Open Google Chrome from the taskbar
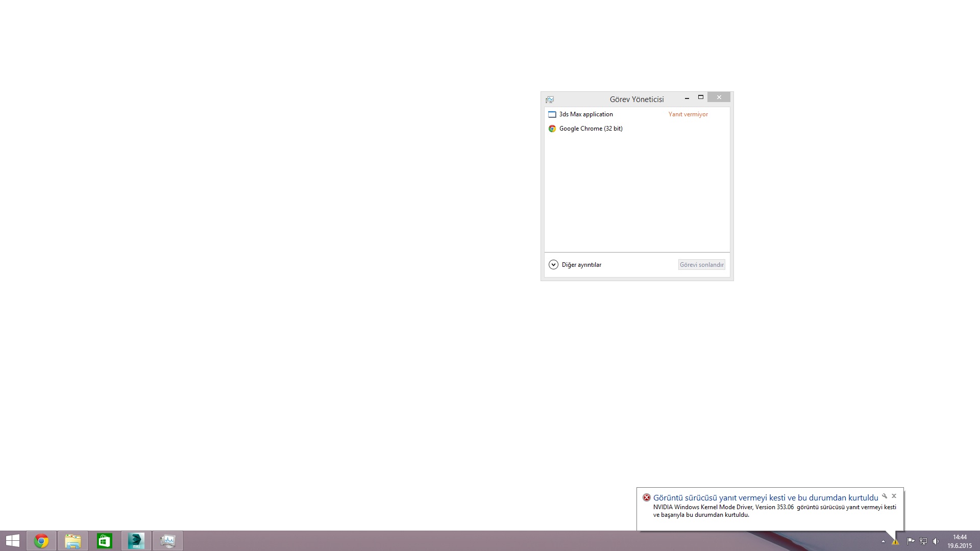The image size is (980, 551). tap(41, 541)
